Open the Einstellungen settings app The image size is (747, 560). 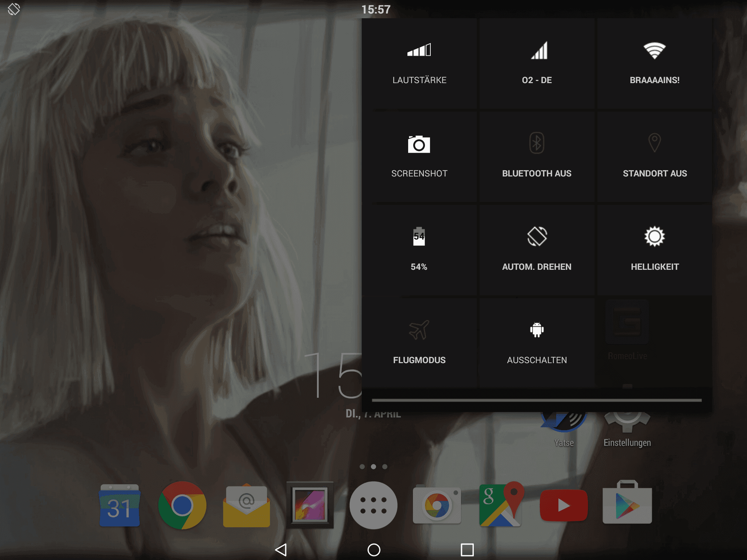(x=627, y=430)
